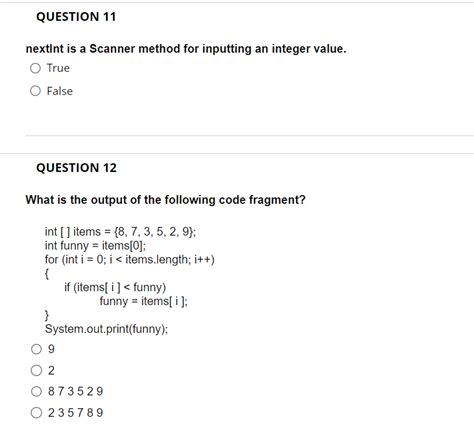Image resolution: width=474 pixels, height=440 pixels.
Task: Click the 'if (items[ i ] < funny)' line
Action: click(115, 287)
